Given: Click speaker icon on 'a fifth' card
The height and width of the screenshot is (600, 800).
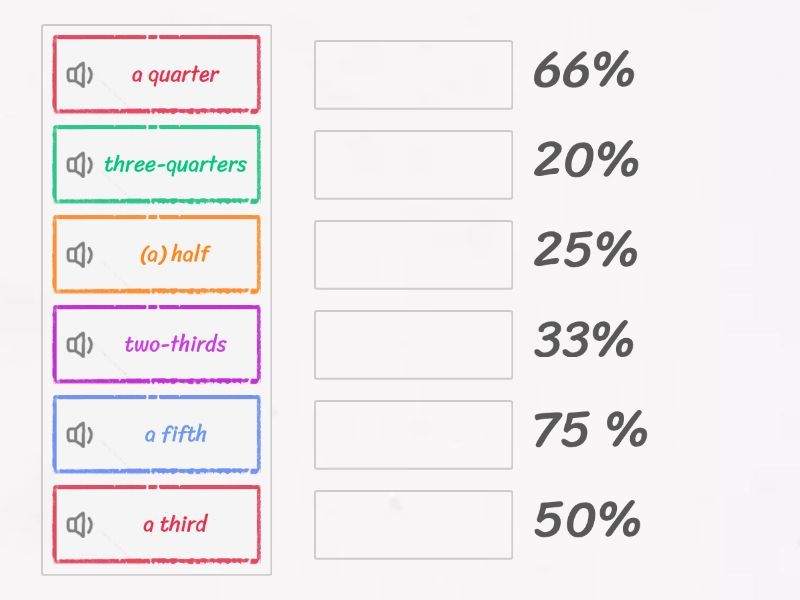Looking at the screenshot, I should [x=79, y=435].
